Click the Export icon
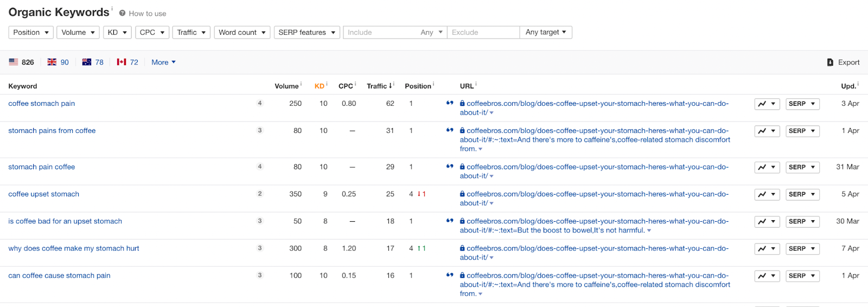This screenshot has height=307, width=868. click(x=830, y=62)
